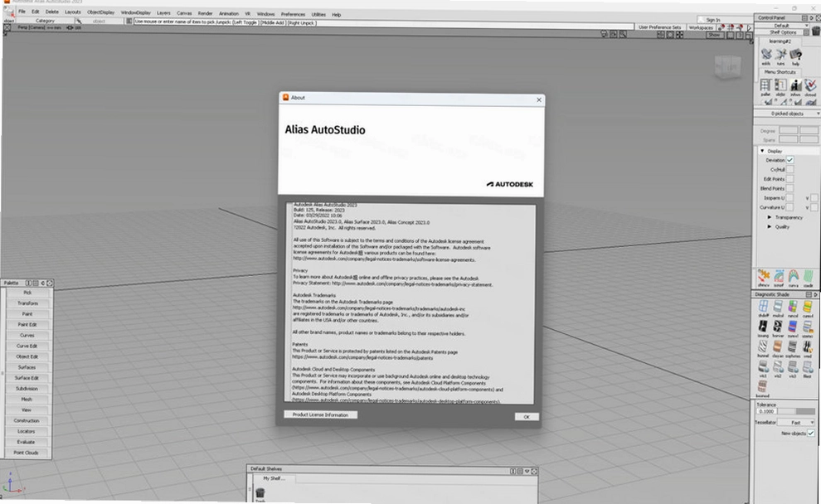Screen dimensions: 821x504
Task: Close the About dialog
Action: (539, 99)
